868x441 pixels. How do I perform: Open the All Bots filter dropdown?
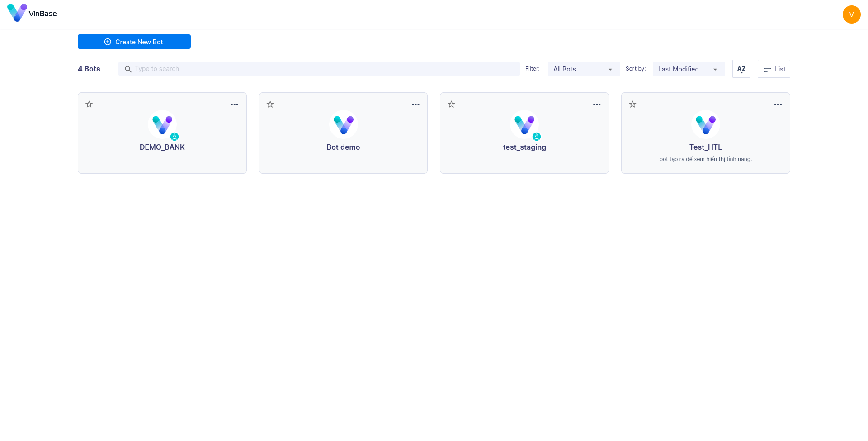584,69
